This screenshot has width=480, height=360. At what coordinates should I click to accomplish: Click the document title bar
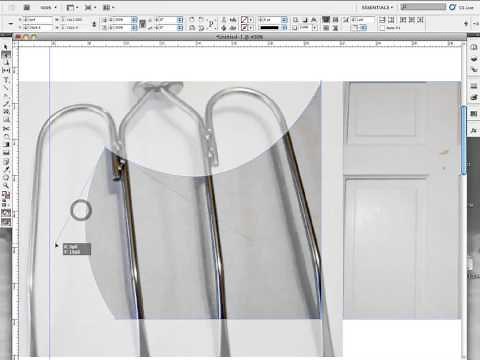point(239,36)
